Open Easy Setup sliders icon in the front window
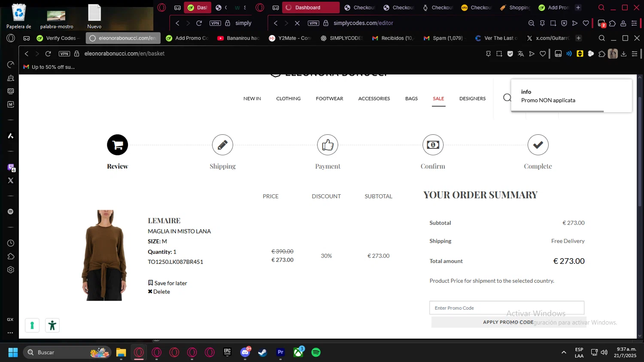This screenshot has height=362, width=644. pos(635,54)
